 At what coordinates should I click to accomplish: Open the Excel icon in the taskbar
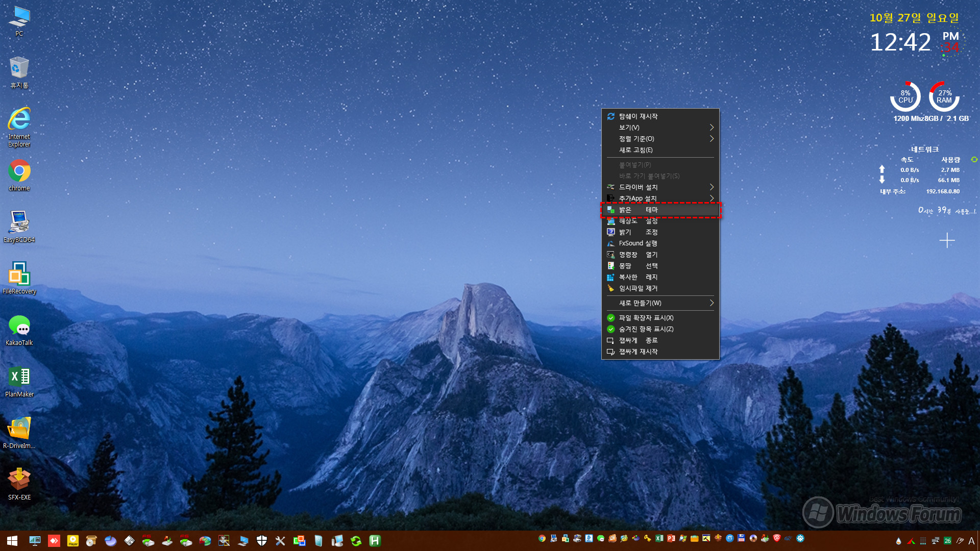pos(659,538)
